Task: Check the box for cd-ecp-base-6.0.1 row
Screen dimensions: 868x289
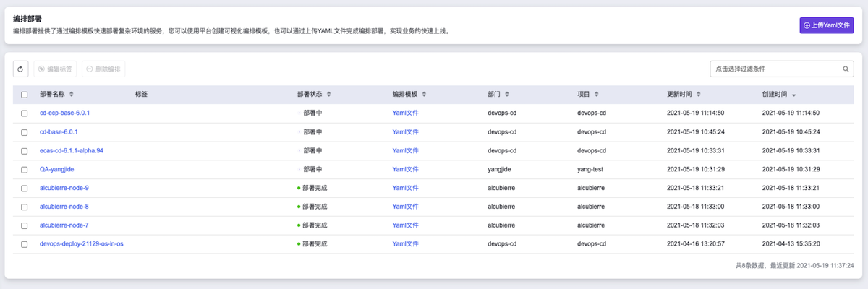Action: coord(25,113)
